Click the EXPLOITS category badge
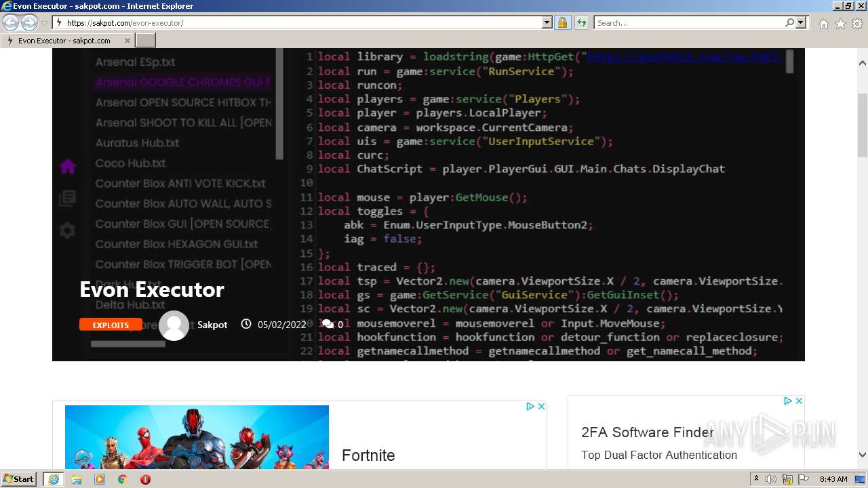Viewport: 868px width, 488px height. 111,325
